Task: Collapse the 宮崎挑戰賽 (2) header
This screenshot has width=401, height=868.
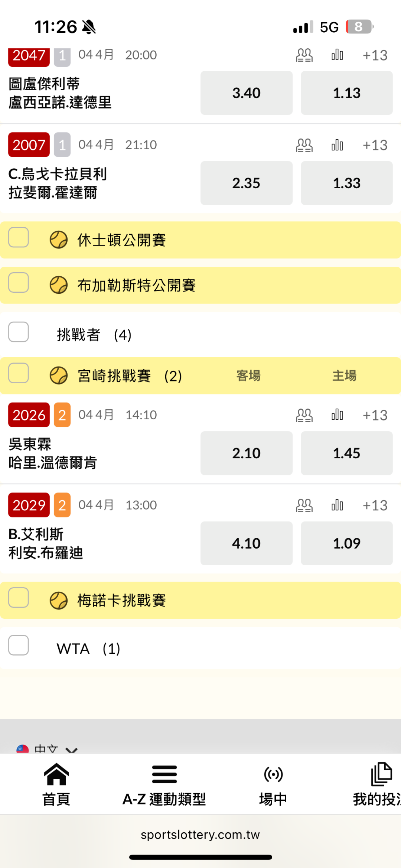Action: (114, 376)
